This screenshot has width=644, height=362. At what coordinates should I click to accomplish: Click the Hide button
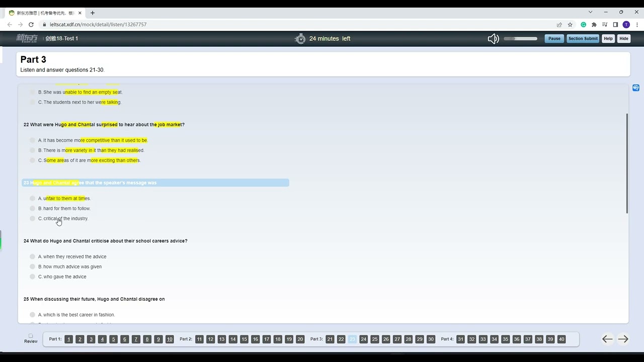pos(624,39)
